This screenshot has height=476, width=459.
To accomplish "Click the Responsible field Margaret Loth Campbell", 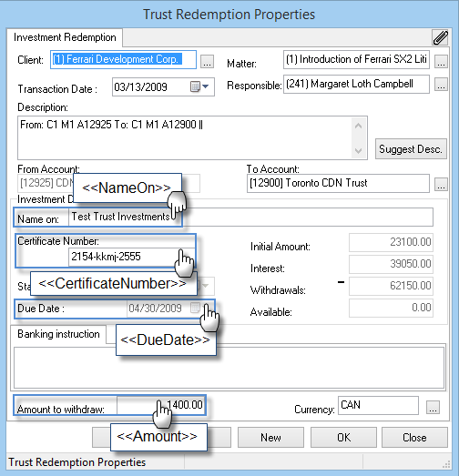I will (356, 84).
